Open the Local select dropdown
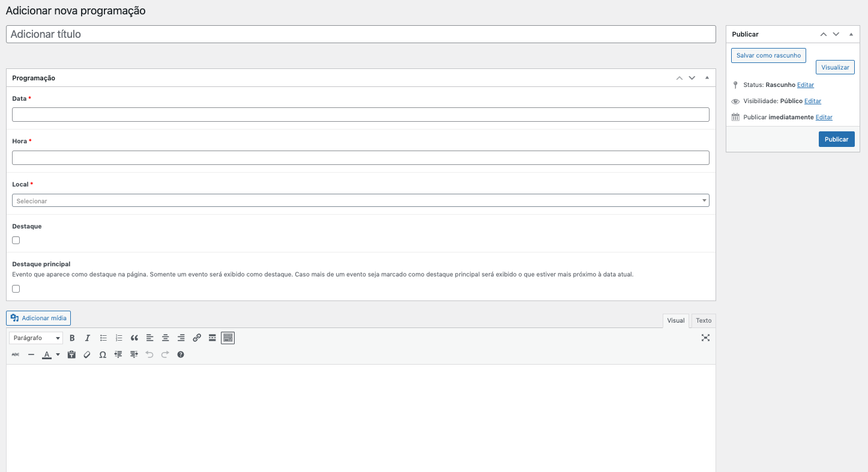 360,201
